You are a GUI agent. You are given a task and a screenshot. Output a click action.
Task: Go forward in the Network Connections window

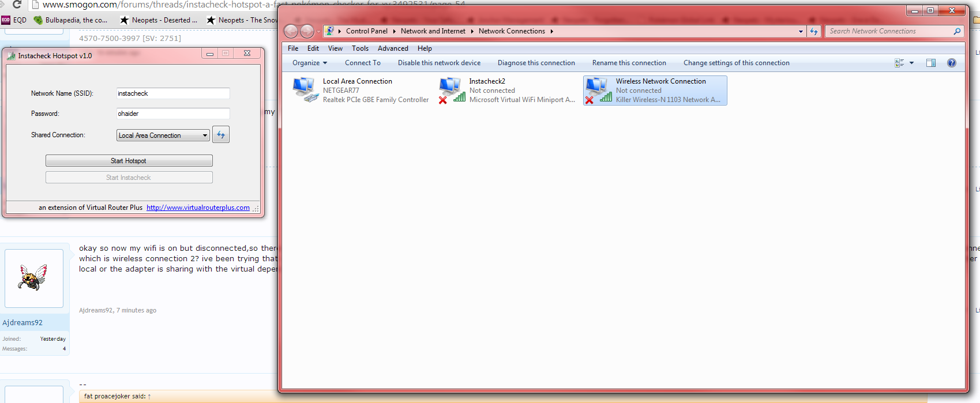click(307, 31)
